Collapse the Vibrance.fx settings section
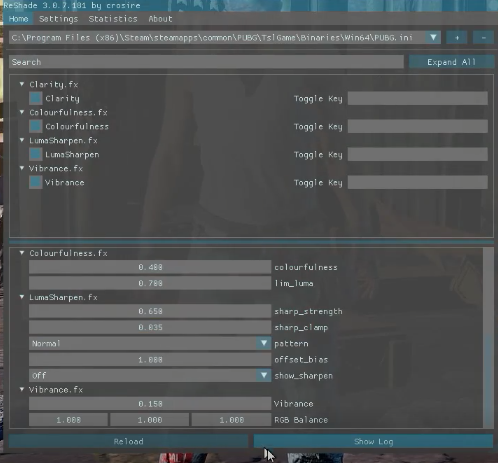The width and height of the screenshot is (498, 463). point(22,389)
